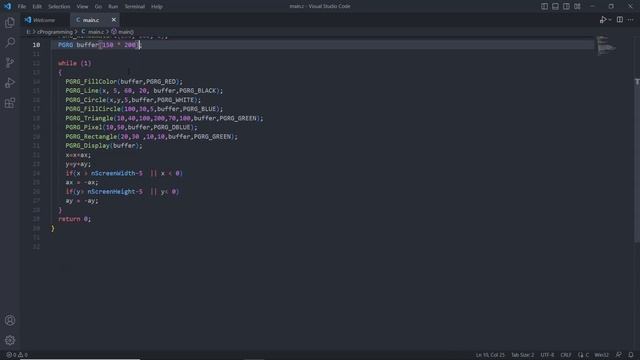This screenshot has width=640, height=360.
Task: Click on 'return 0;' statement
Action: (x=75, y=219)
